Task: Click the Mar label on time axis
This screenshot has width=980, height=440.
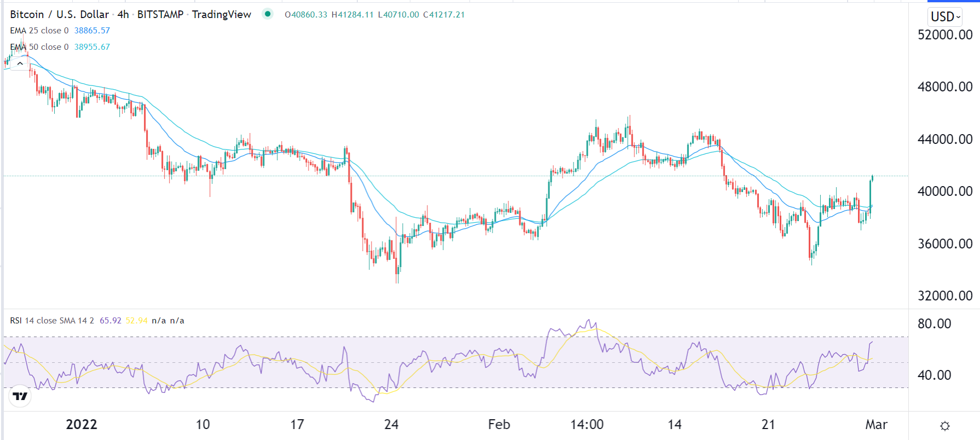Action: [x=876, y=425]
